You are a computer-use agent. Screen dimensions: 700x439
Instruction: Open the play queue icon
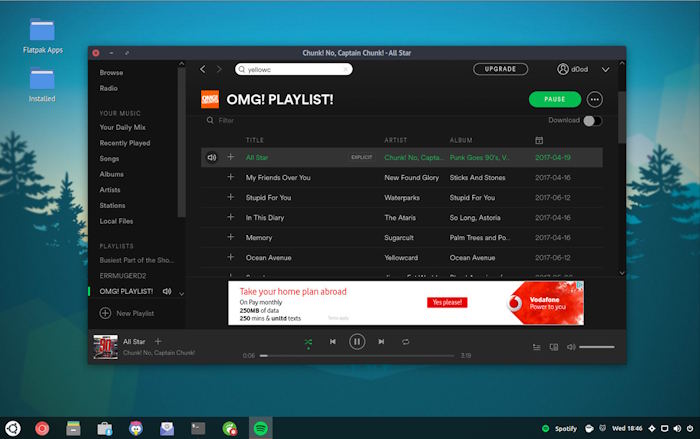tap(537, 347)
